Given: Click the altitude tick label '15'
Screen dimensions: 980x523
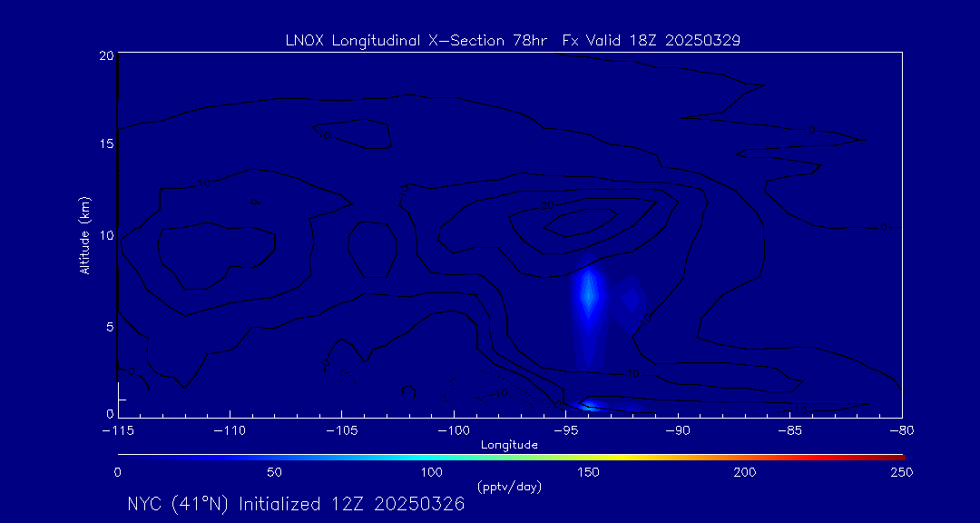Looking at the screenshot, I should point(105,143).
